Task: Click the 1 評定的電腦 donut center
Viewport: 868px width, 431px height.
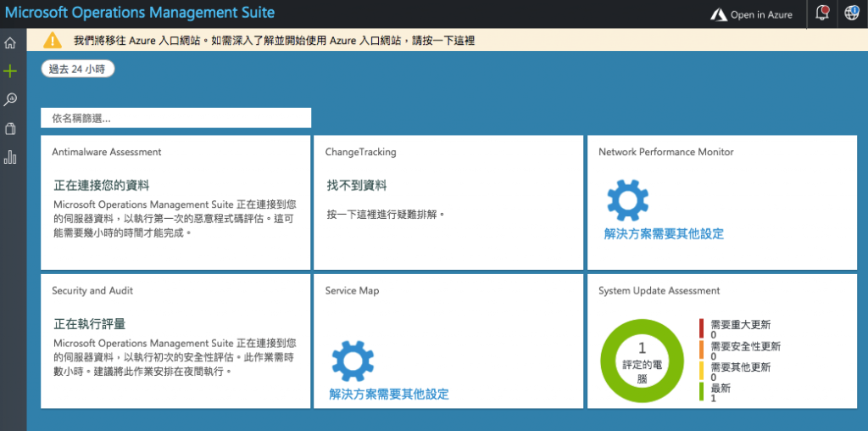Action: (x=643, y=363)
